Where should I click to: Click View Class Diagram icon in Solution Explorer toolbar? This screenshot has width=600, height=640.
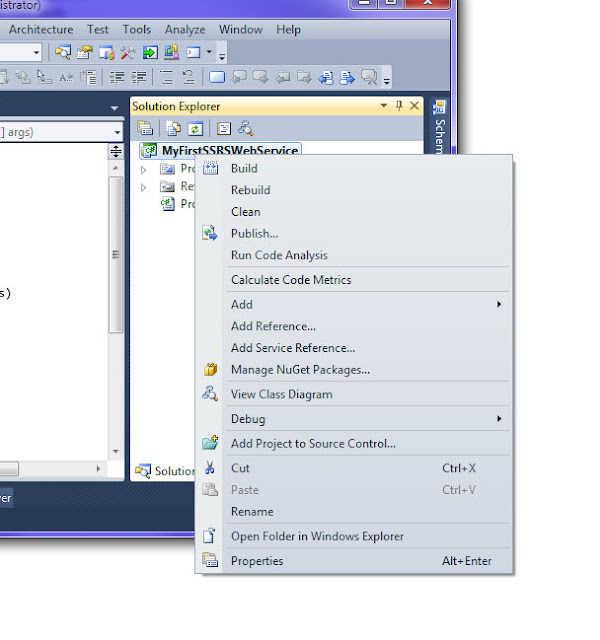(x=246, y=129)
